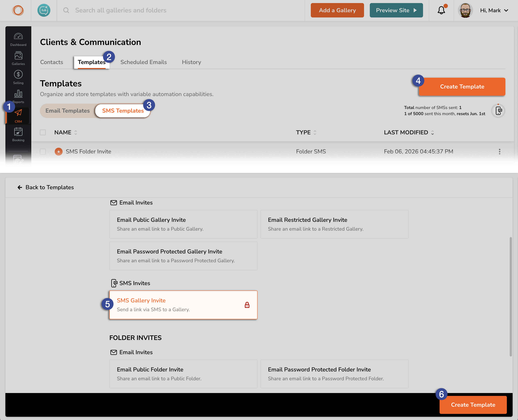Open the Scheduled Emails tab
The height and width of the screenshot is (420, 518).
coord(144,62)
